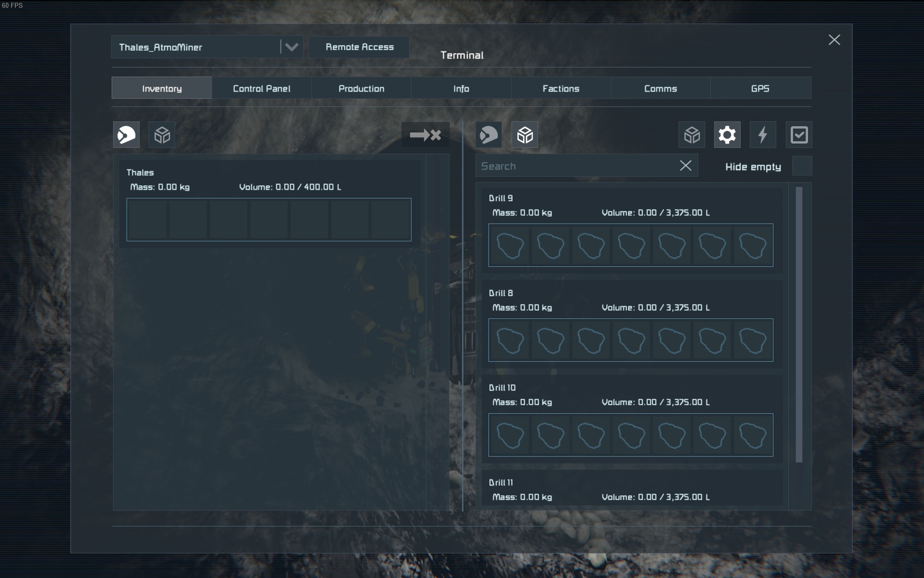Toggle the checkmark filter icon
The width and height of the screenshot is (924, 578).
799,135
